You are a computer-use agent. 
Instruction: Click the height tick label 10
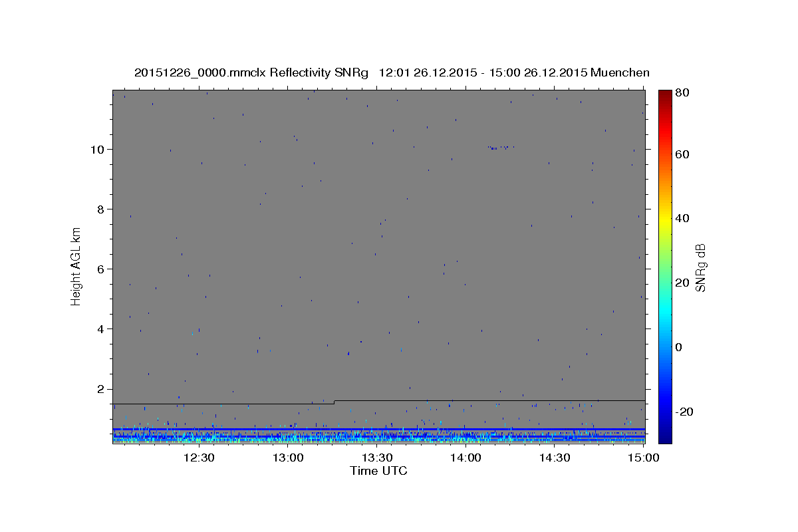tap(98, 149)
